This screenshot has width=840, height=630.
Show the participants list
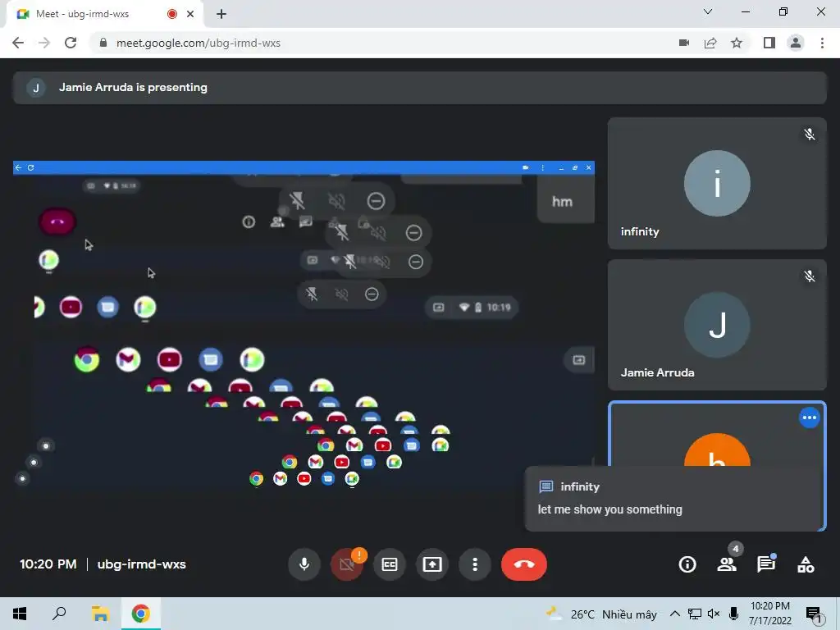[x=727, y=564]
